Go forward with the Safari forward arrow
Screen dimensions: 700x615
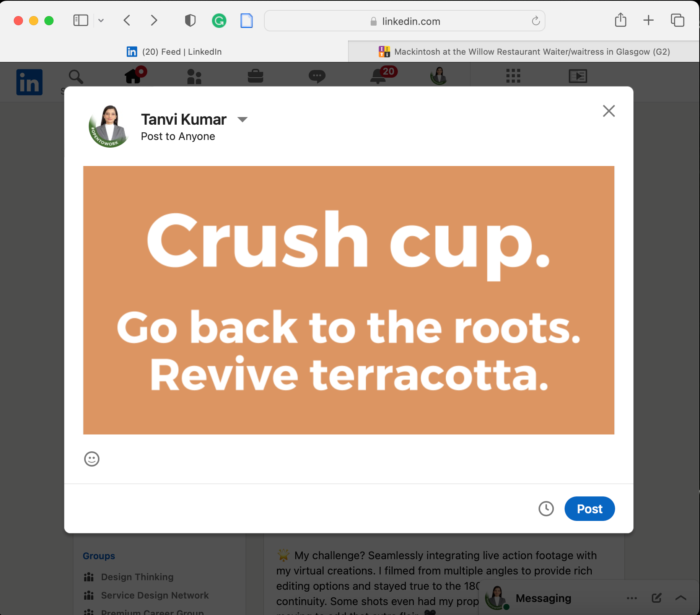coord(154,20)
